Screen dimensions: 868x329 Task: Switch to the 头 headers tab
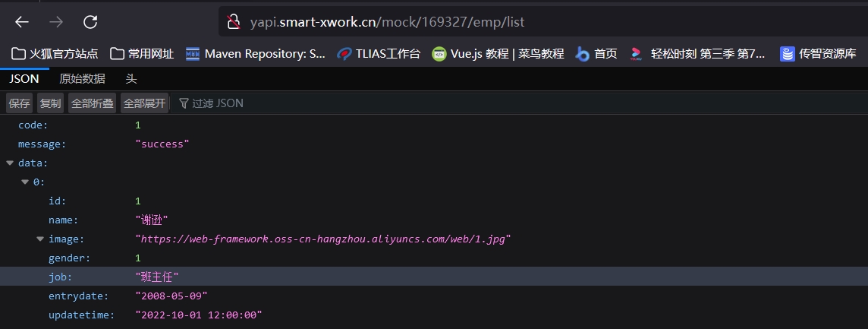pos(131,78)
